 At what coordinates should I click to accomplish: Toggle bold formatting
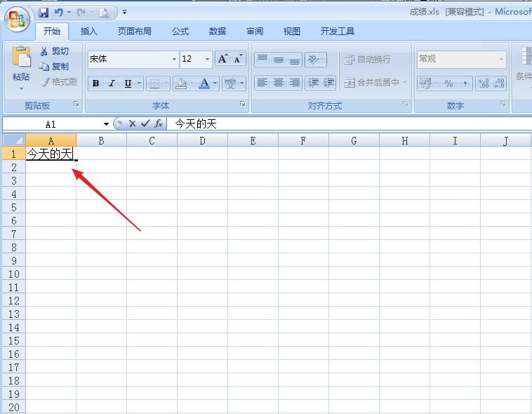point(95,83)
